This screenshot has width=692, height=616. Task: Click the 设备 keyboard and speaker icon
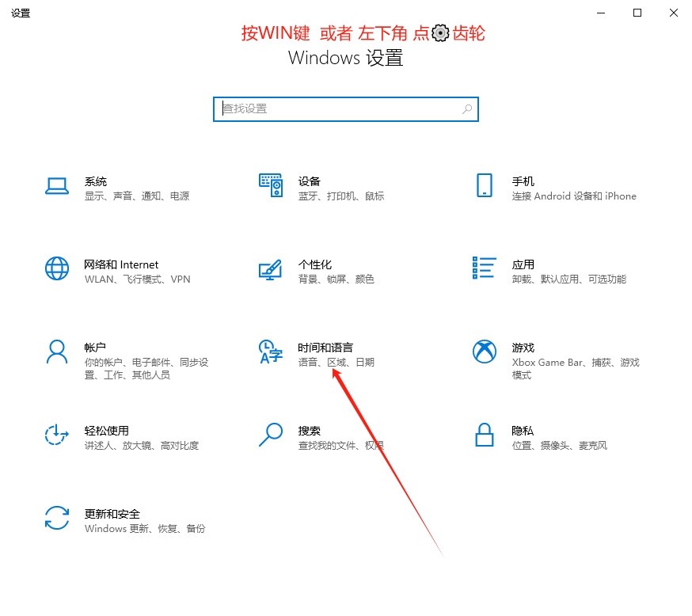pyautogui.click(x=271, y=185)
